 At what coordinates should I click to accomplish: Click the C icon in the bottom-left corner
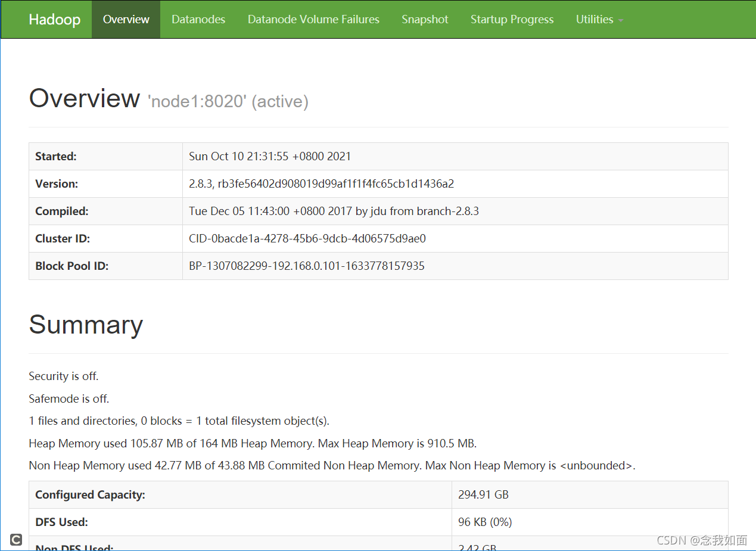tap(16, 540)
